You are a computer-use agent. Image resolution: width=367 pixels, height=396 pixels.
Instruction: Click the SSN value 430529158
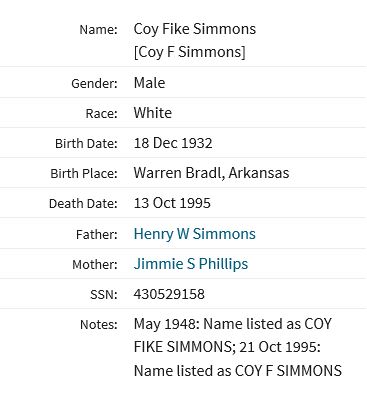tap(169, 294)
